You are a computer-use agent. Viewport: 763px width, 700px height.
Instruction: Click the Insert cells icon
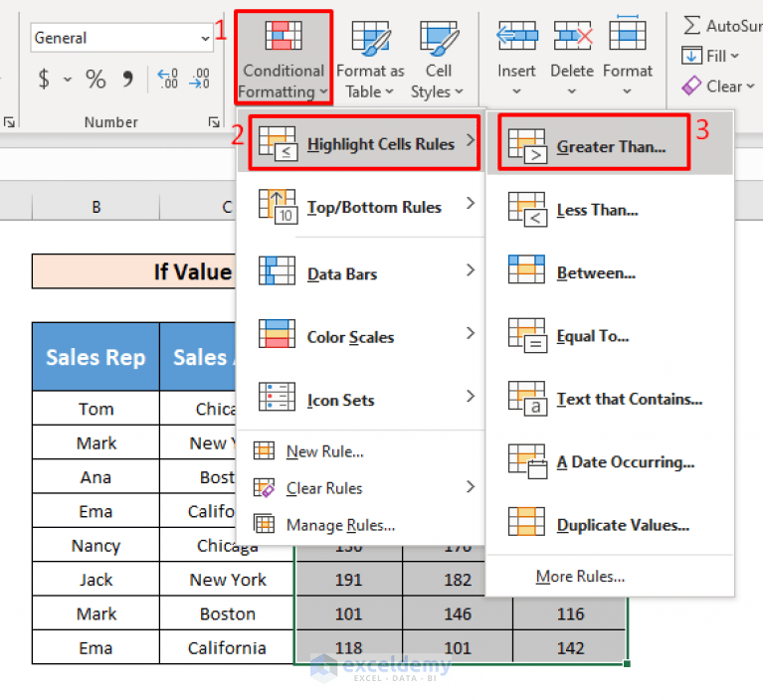(516, 36)
